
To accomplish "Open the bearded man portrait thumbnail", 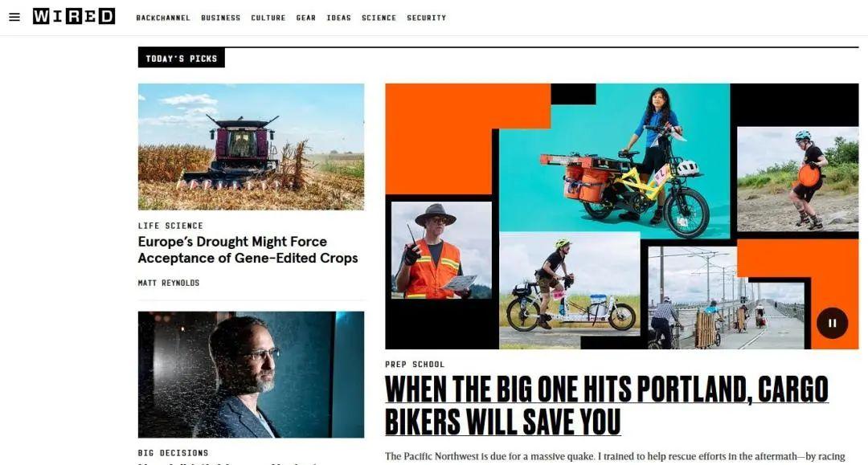I will (252, 374).
